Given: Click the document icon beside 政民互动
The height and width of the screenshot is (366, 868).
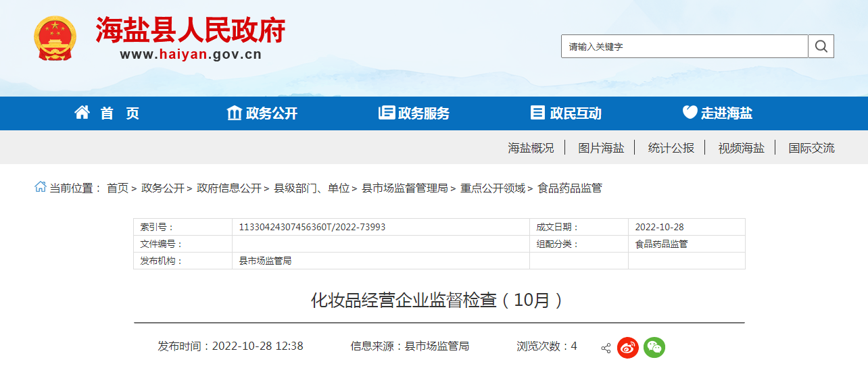Looking at the screenshot, I should [537, 113].
